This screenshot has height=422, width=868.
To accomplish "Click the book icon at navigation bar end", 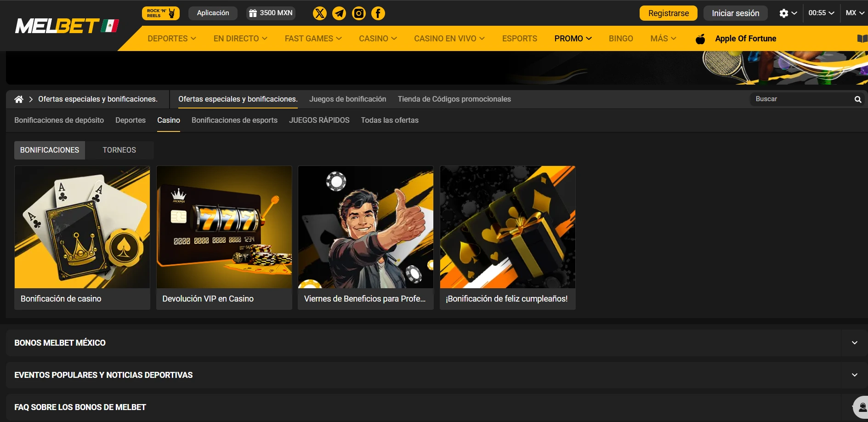I will [862, 39].
